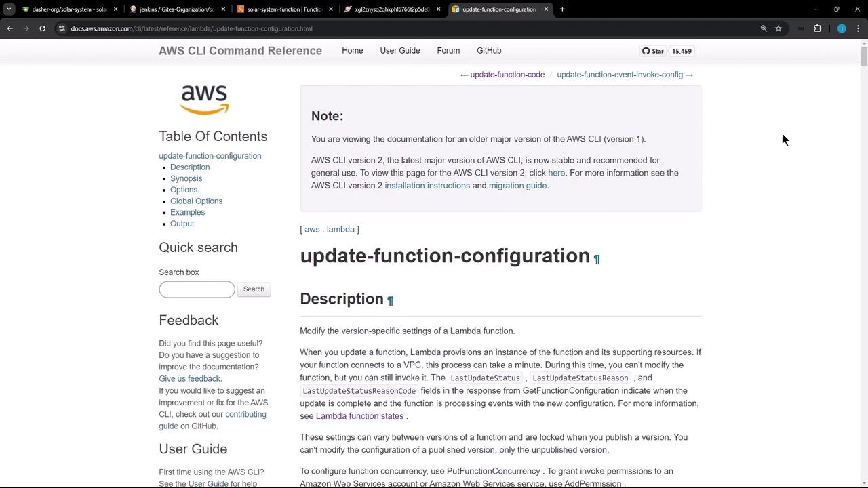868x488 pixels.
Task: Open the Home nav item
Action: (x=353, y=50)
